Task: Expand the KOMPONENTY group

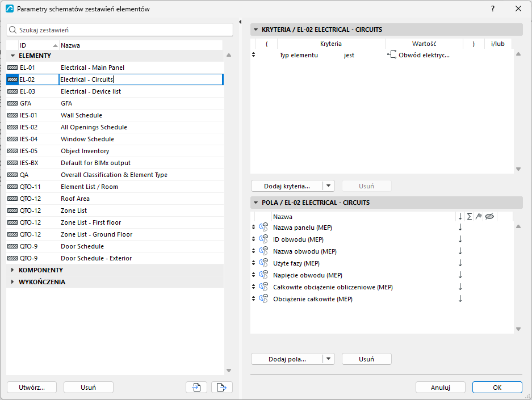Action: pos(12,270)
